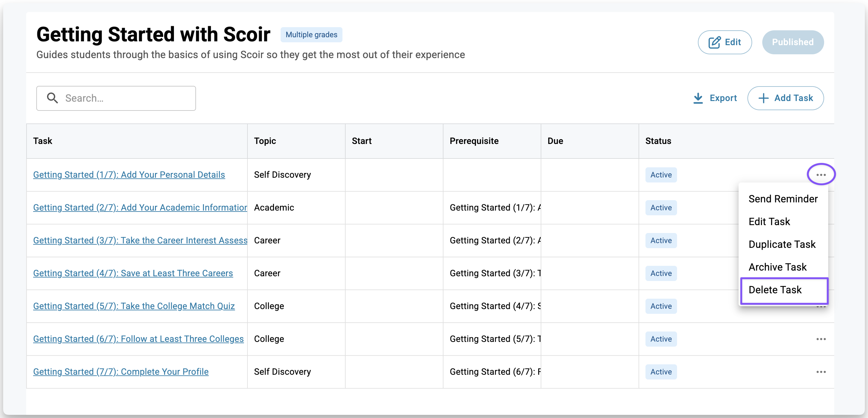Click the search magnifier icon
Screen dimensions: 868x418
click(52, 98)
